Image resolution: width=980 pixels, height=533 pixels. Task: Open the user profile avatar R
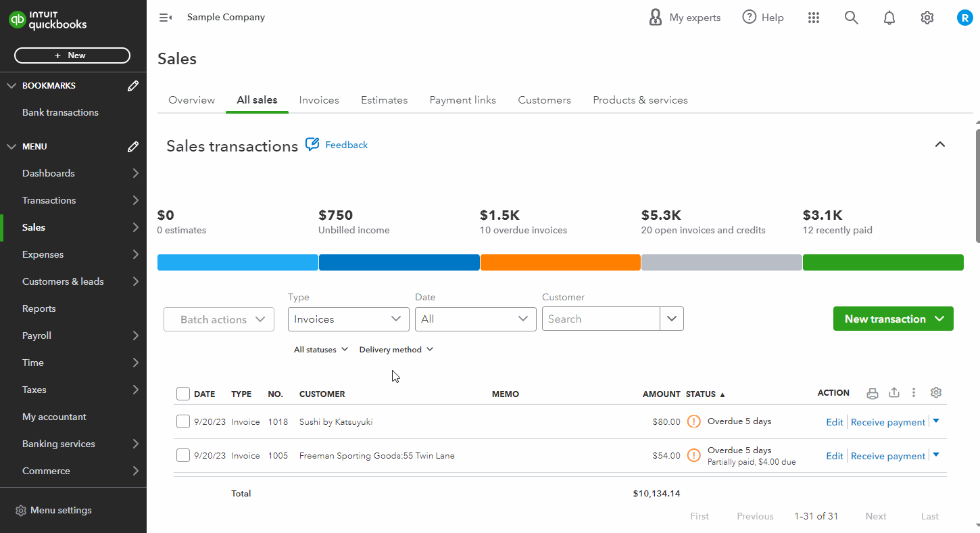point(965,18)
